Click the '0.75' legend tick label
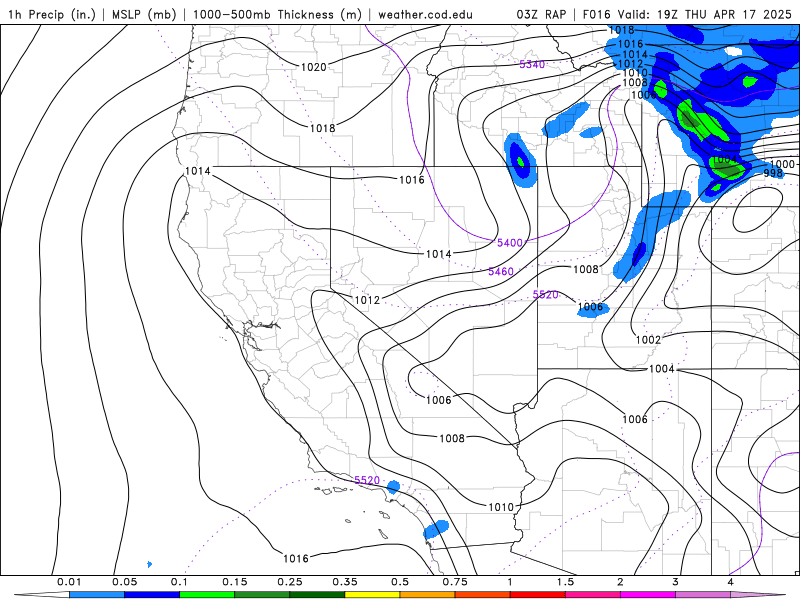 pyautogui.click(x=455, y=582)
